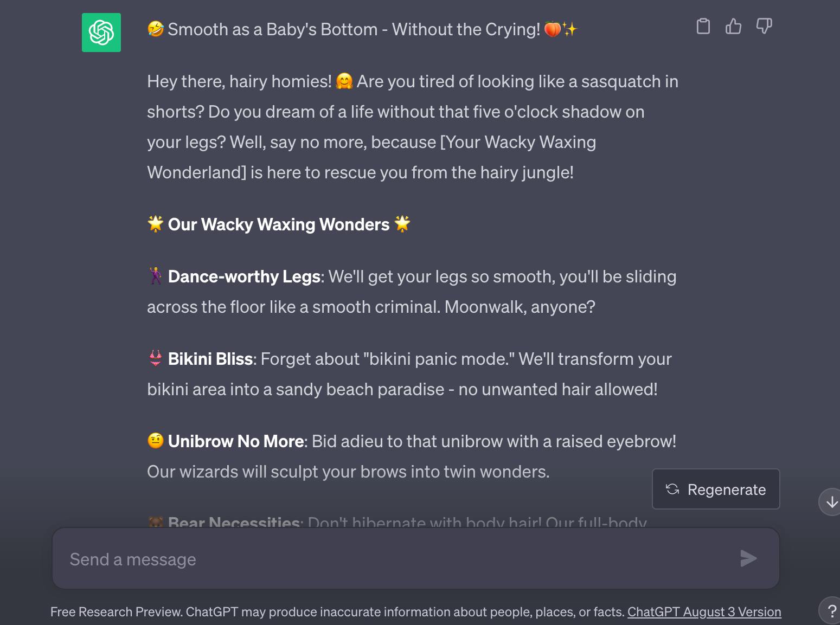Click the laughing emoji before the title
Viewport: 840px width, 625px height.
pos(156,29)
